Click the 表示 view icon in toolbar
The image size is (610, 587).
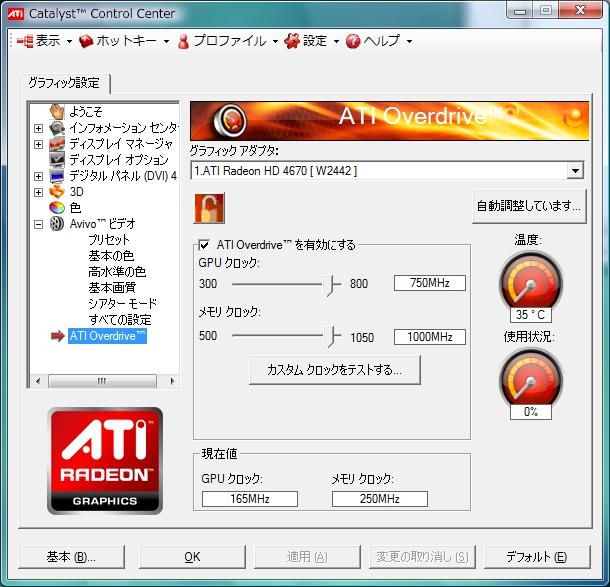[x=25, y=41]
